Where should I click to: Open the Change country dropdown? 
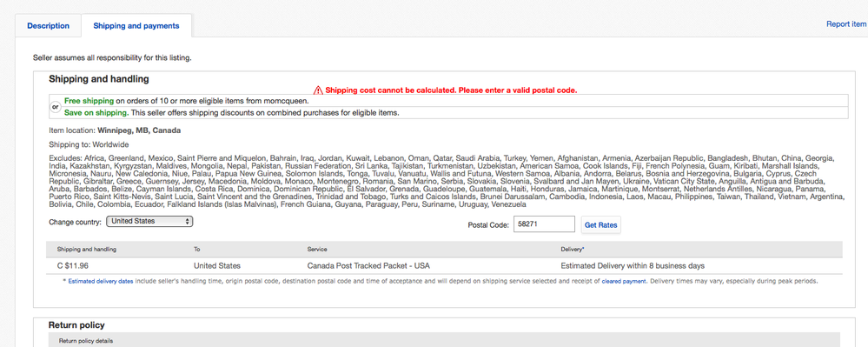[x=149, y=221]
